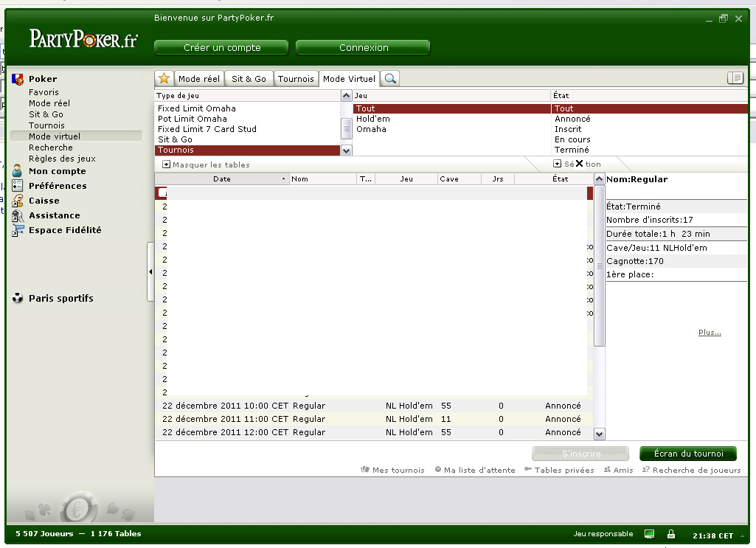Click the euro chip icon at bottom left
Screen dimensions: 756x548
[79, 508]
